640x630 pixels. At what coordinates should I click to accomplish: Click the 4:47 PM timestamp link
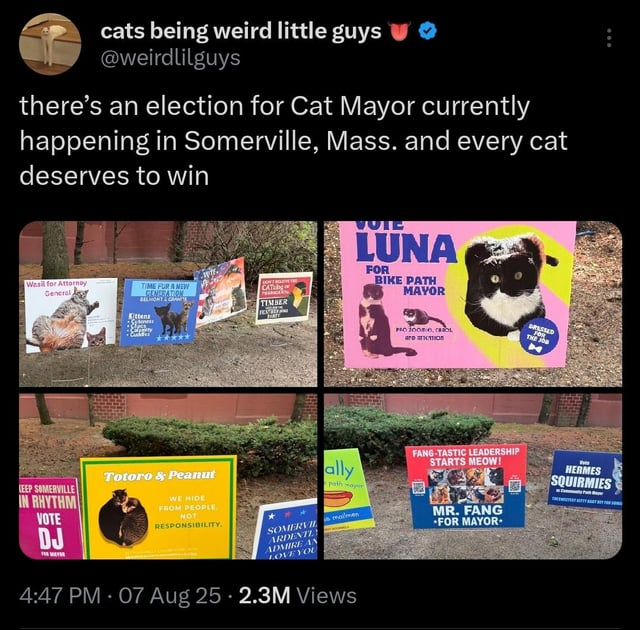pos(60,595)
